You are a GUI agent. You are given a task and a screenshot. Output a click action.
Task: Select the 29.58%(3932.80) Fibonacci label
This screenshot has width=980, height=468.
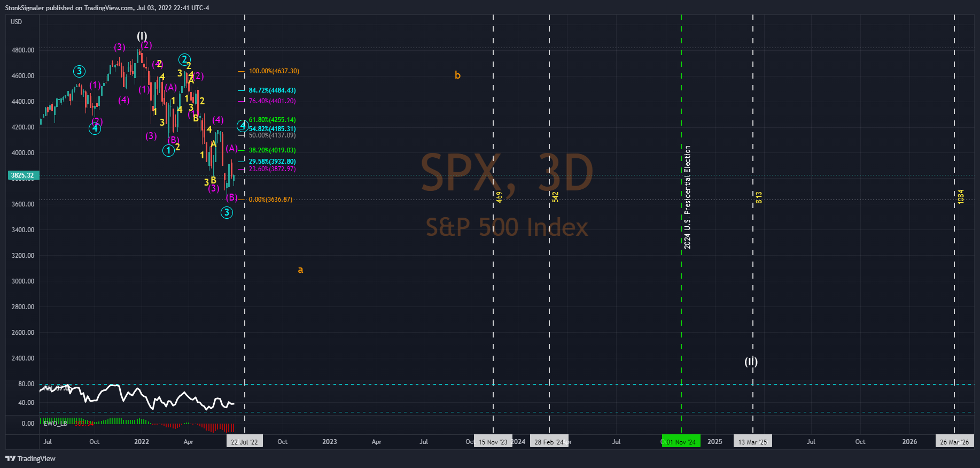point(273,162)
